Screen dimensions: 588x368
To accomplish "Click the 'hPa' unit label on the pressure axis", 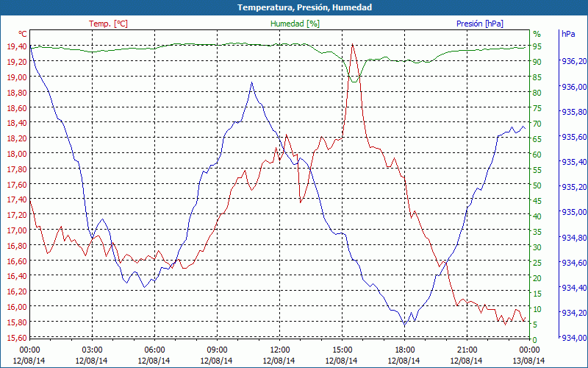I will point(568,34).
